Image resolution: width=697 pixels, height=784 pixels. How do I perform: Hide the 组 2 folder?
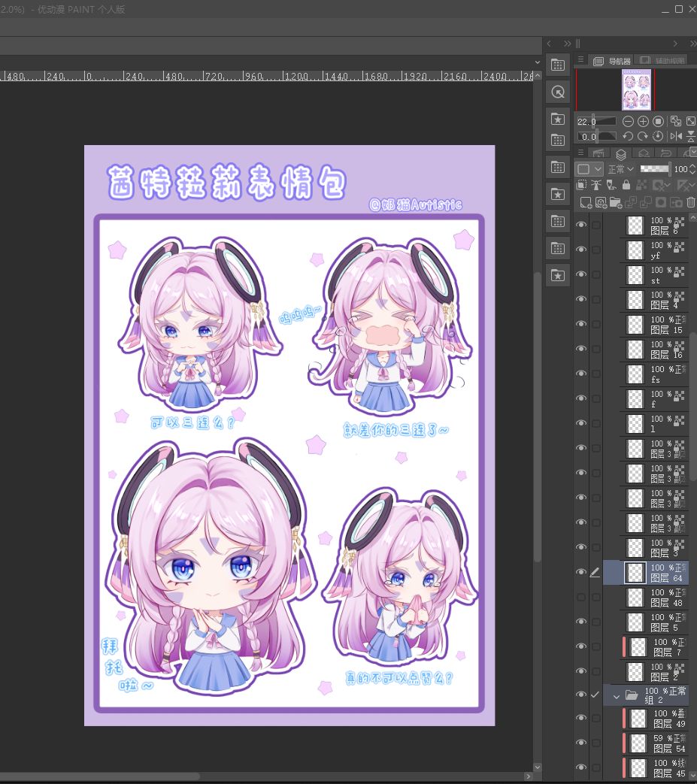click(x=580, y=695)
